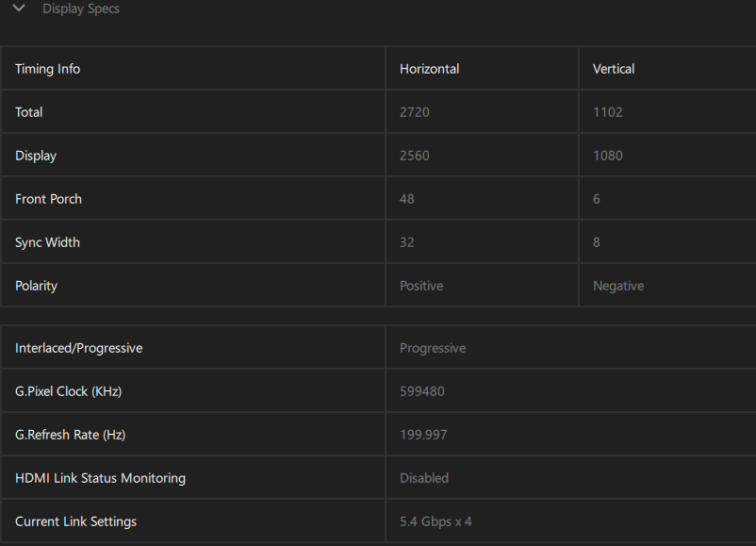The image size is (756, 546).
Task: Click the G.Pixel Clock value 599480
Action: tap(422, 391)
